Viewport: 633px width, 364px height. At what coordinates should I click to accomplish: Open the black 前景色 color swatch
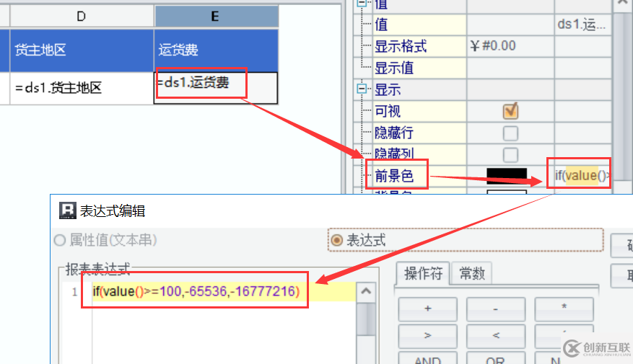pos(507,176)
